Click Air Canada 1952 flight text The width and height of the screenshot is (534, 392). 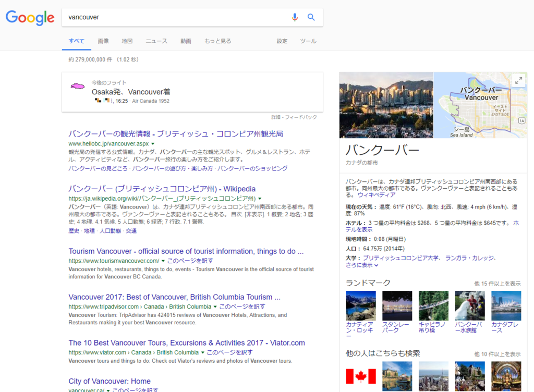tap(151, 101)
